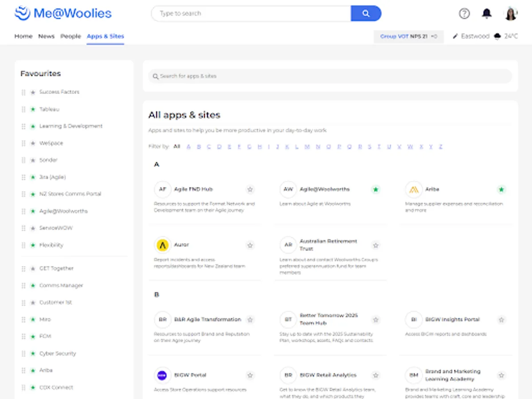The height and width of the screenshot is (399, 532).
Task: Click the Type to search field
Action: (x=251, y=13)
